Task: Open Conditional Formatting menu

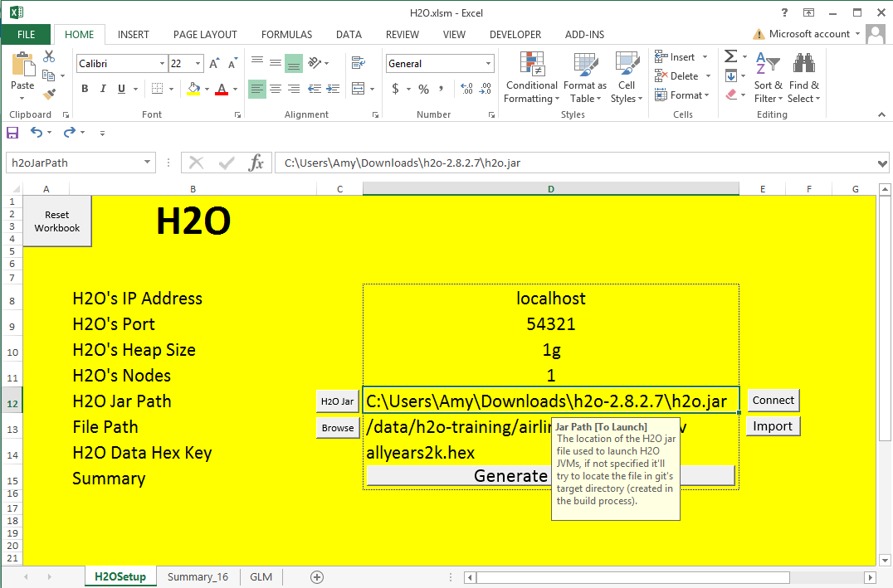Action: point(531,79)
